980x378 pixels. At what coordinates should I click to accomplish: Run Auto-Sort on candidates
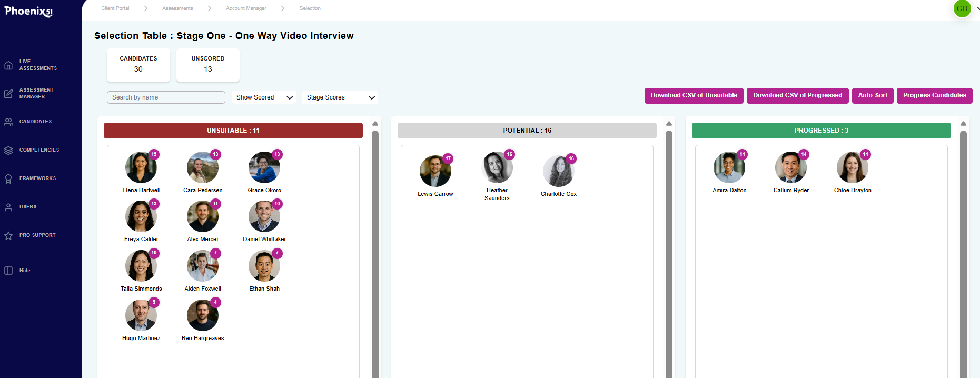[873, 95]
